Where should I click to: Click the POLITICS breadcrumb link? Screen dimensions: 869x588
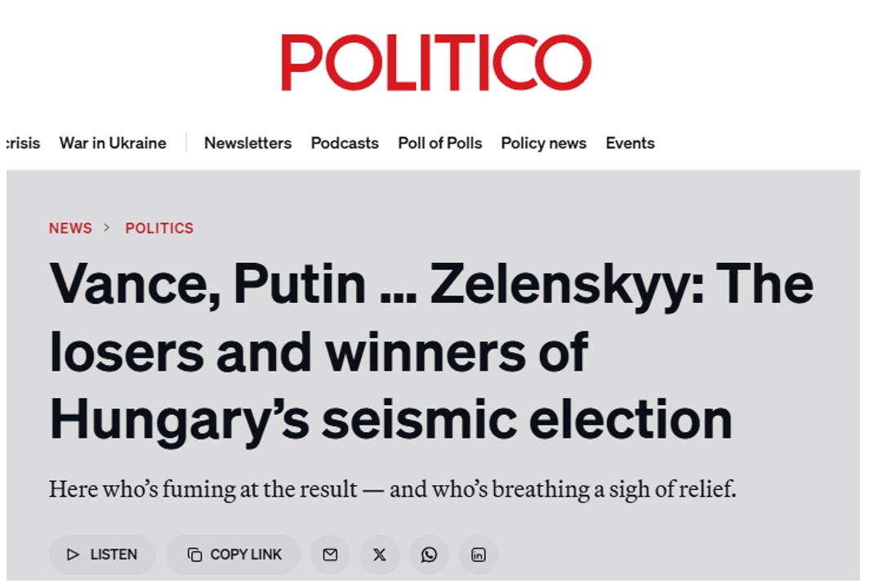159,229
